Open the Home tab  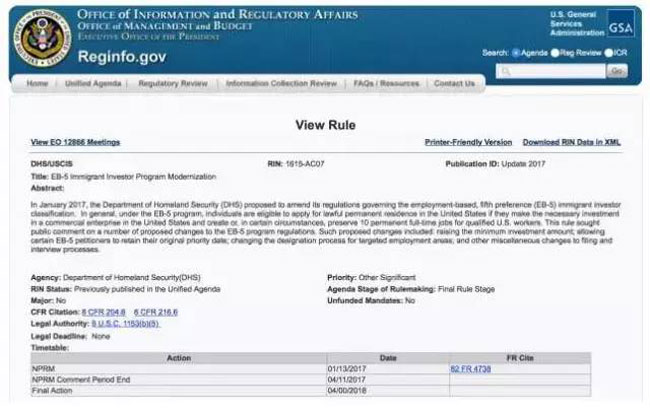[37, 84]
